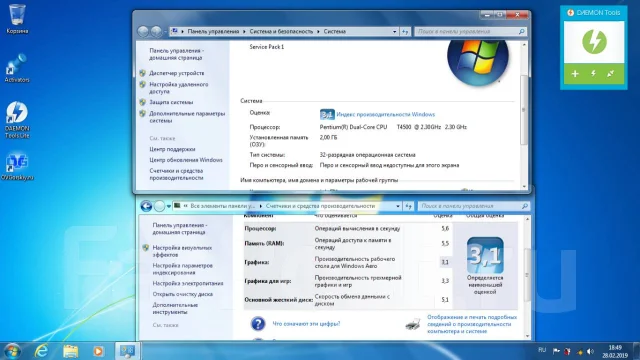
Task: Expand the arrow after Система и безопасность breadcrumb
Action: pyautogui.click(x=318, y=31)
